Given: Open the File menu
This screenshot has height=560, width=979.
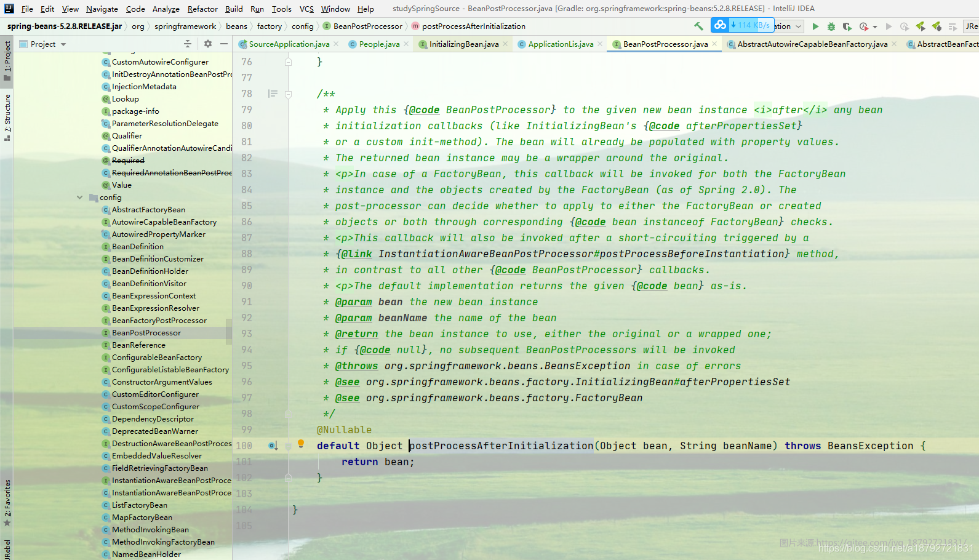Looking at the screenshot, I should [27, 9].
